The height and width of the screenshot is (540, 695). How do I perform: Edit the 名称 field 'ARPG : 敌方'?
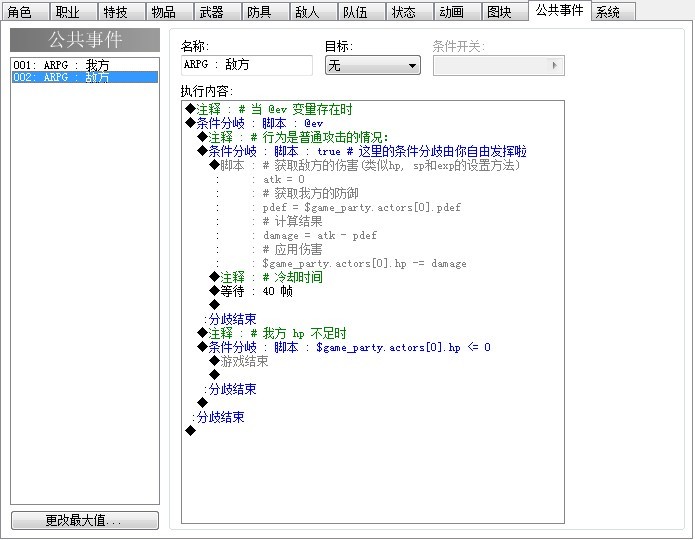pyautogui.click(x=247, y=65)
